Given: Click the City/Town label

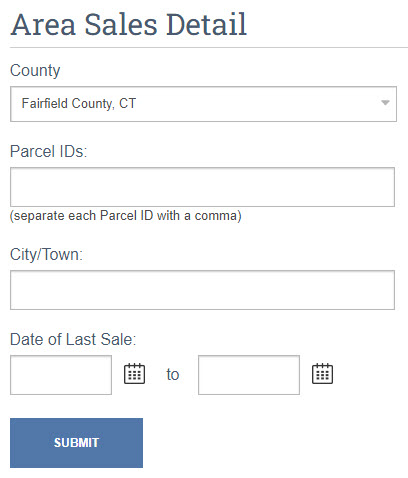Looking at the screenshot, I should pyautogui.click(x=46, y=255).
